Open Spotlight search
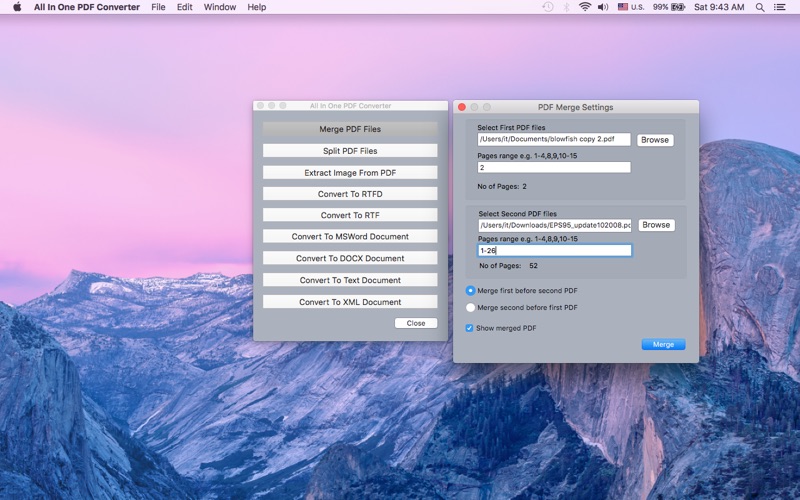Image resolution: width=800 pixels, height=500 pixels. pyautogui.click(x=760, y=7)
